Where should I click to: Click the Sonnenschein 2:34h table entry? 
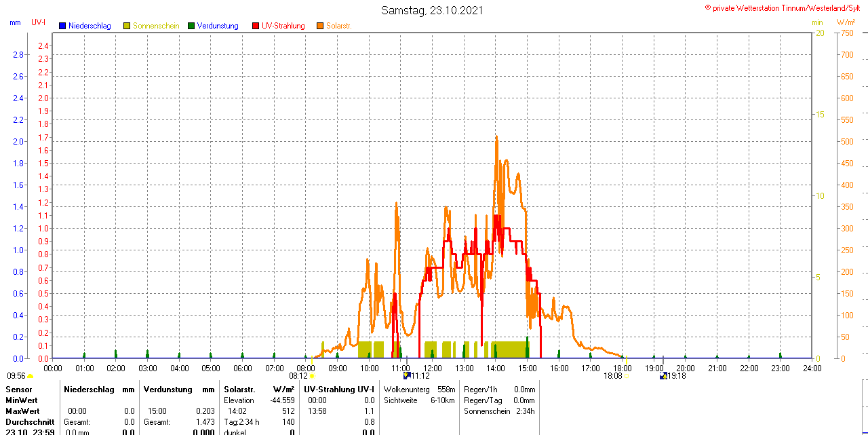coord(499,411)
